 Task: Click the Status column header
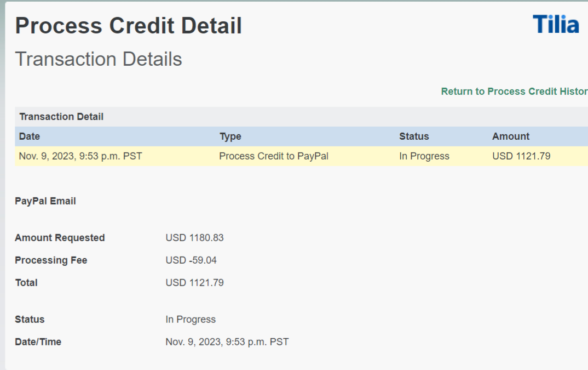coord(414,136)
